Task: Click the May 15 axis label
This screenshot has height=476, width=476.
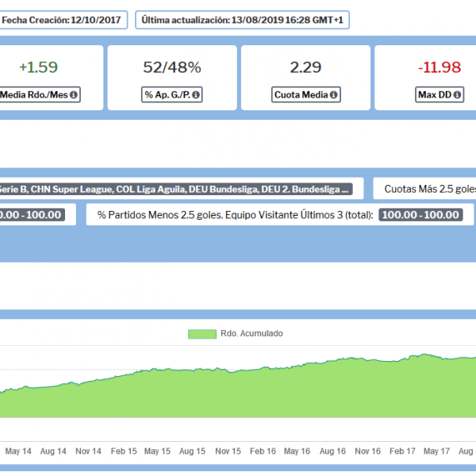Action: pos(157,451)
